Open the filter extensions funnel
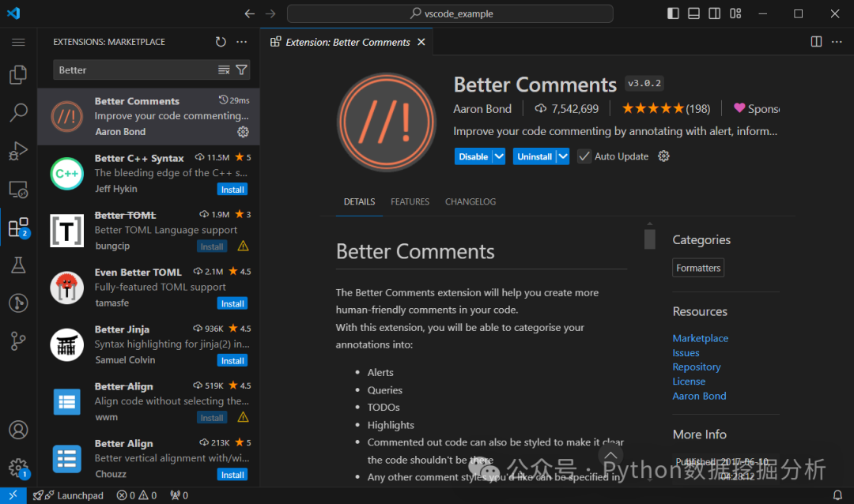This screenshot has width=854, height=504. pyautogui.click(x=241, y=70)
